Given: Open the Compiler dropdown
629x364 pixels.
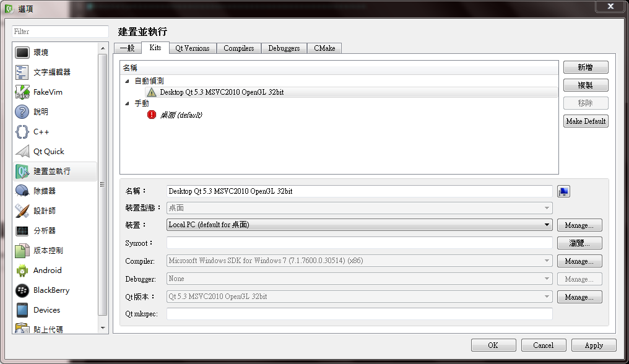Looking at the screenshot, I should point(360,261).
